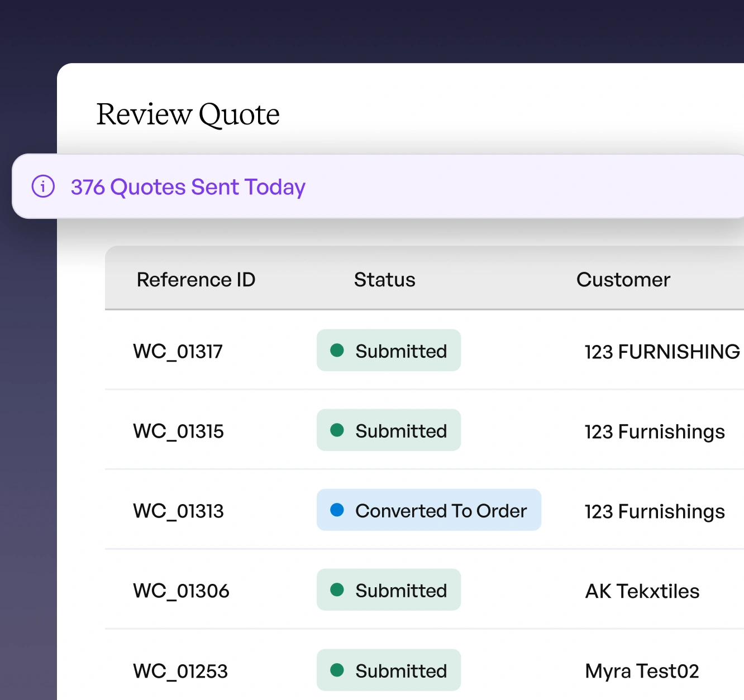The width and height of the screenshot is (744, 700).
Task: Click the Review Quote page heading
Action: tap(188, 114)
